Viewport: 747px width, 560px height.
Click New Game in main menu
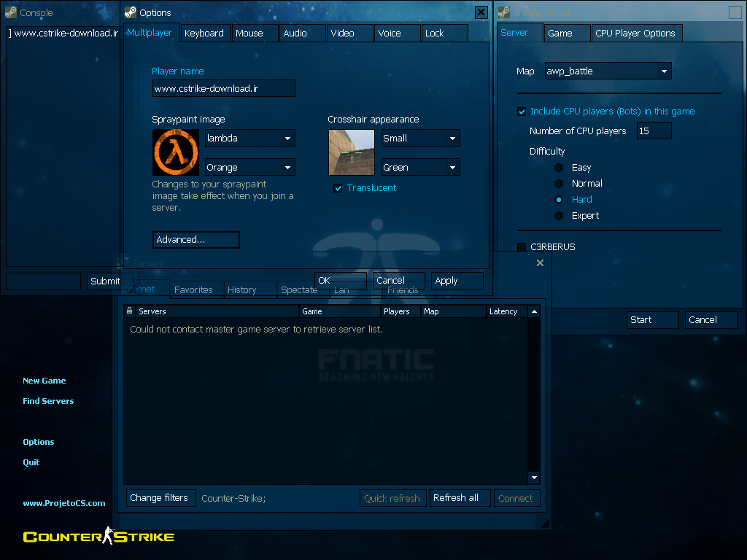click(44, 381)
